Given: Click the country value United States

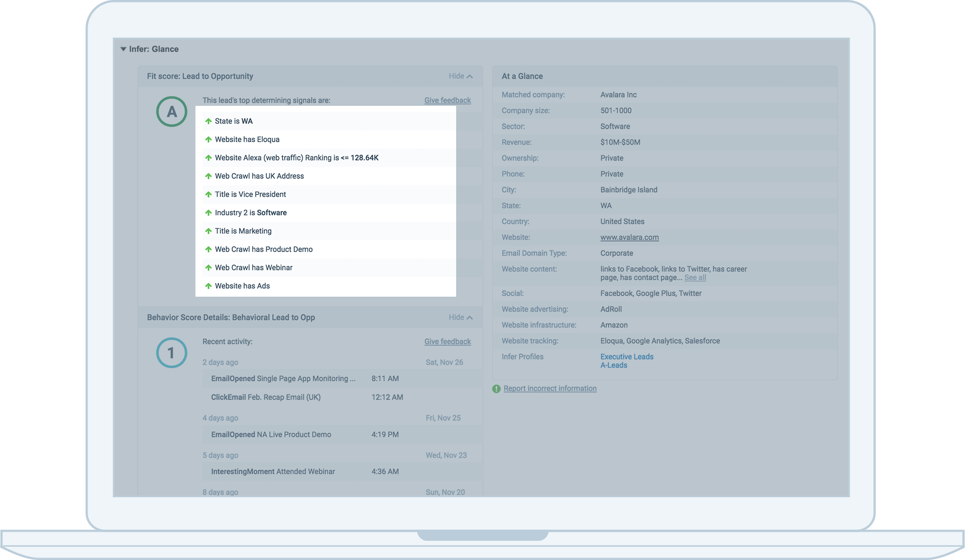Looking at the screenshot, I should pos(622,221).
